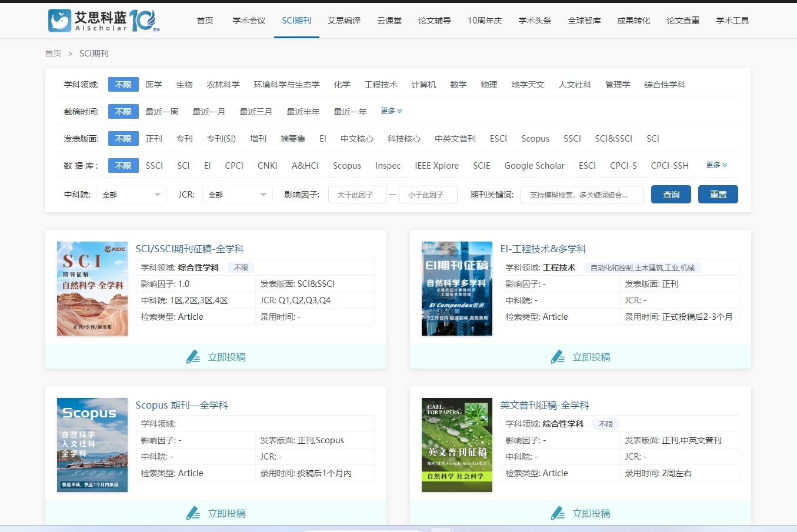Expand 更多 in 数据库 row
Viewport: 797px width, 532px height.
(x=716, y=165)
